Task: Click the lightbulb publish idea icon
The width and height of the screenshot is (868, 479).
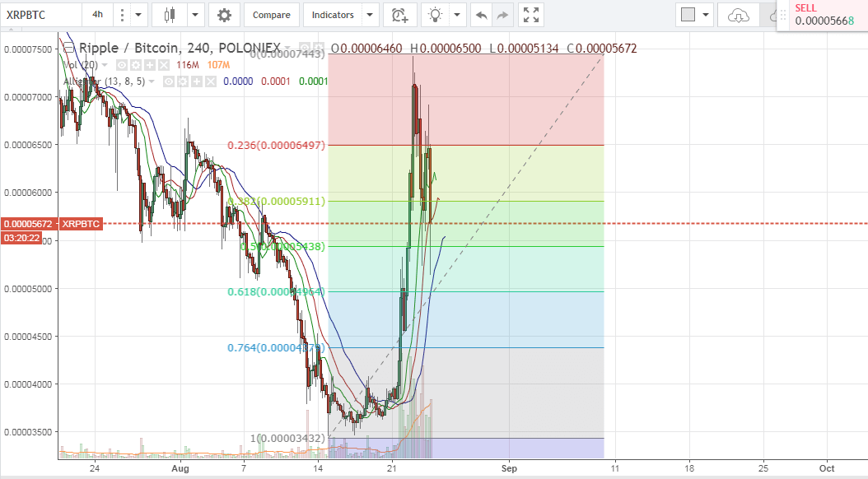Action: (436, 15)
